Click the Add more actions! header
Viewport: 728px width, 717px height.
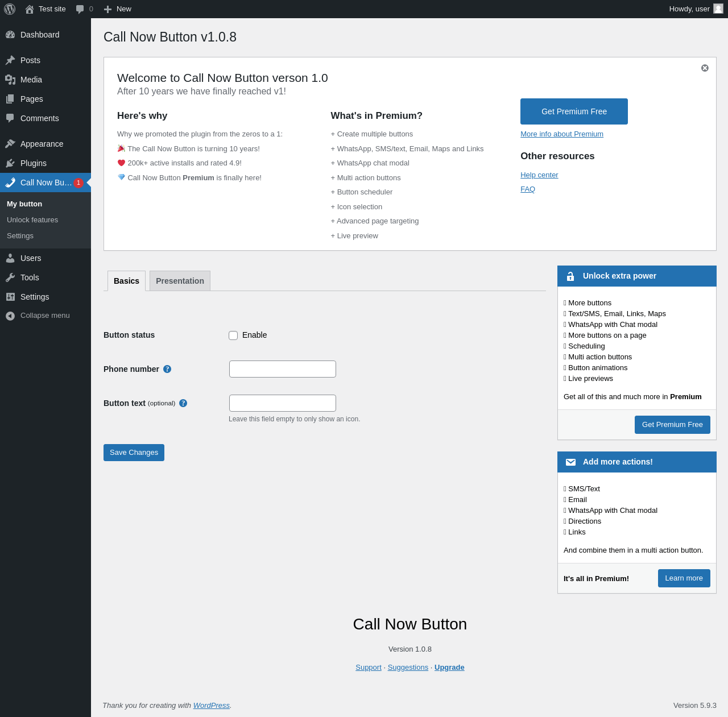point(637,462)
